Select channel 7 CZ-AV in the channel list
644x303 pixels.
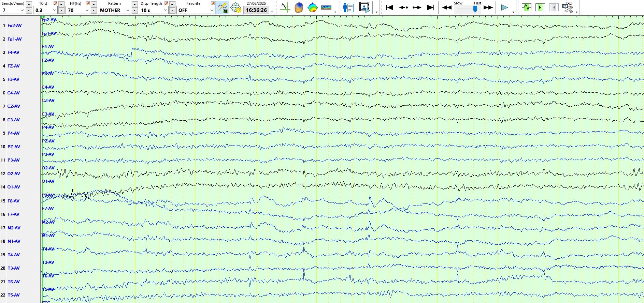pos(14,106)
